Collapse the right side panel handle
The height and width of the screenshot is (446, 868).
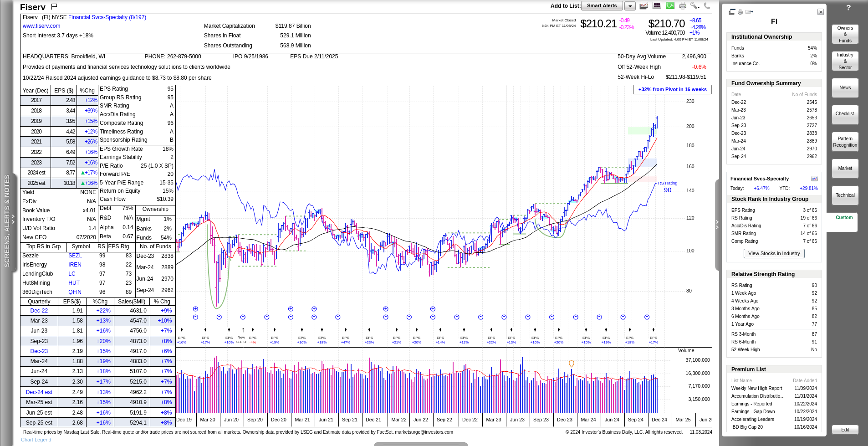pyautogui.click(x=717, y=225)
